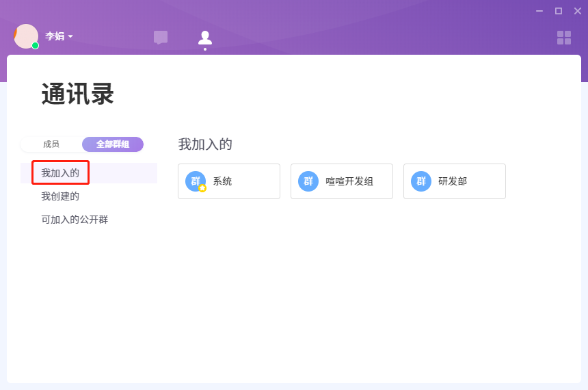Maximize the application window

[559, 11]
